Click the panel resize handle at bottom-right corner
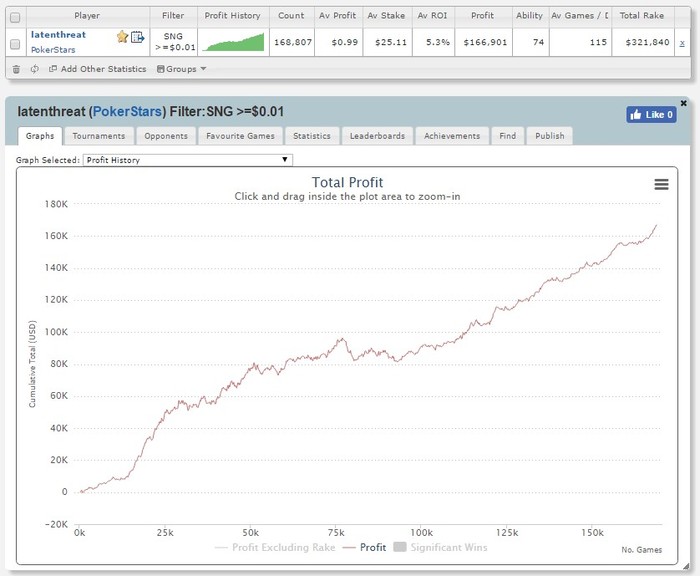 click(x=686, y=566)
